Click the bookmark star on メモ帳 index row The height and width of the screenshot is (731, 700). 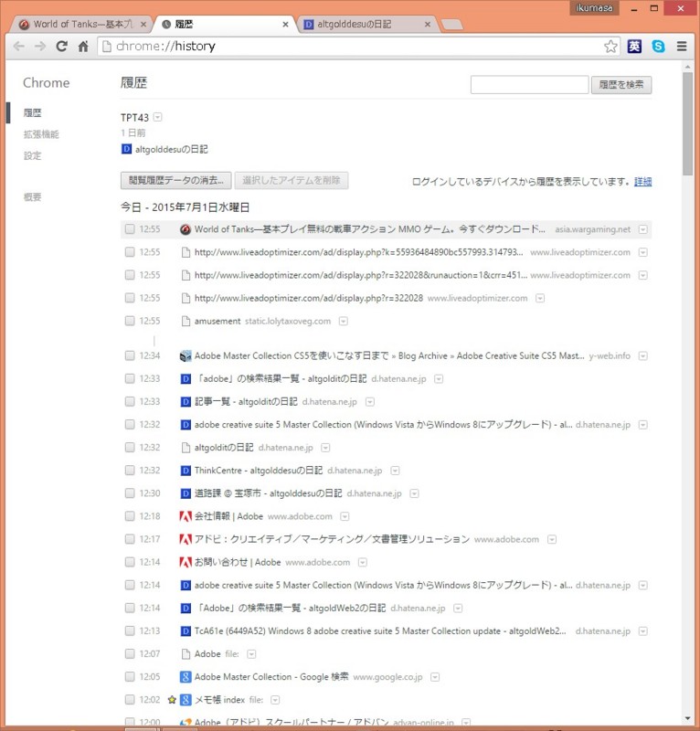point(172,699)
